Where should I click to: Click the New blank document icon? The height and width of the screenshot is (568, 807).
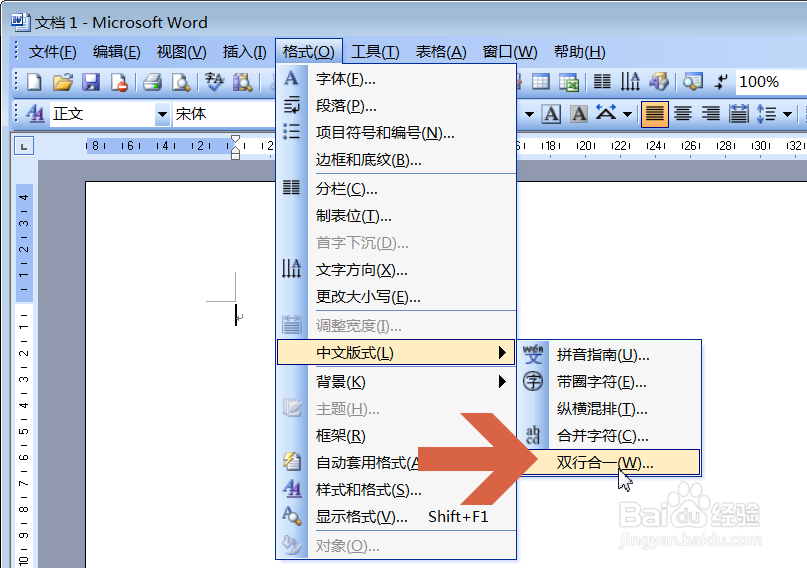click(x=34, y=82)
